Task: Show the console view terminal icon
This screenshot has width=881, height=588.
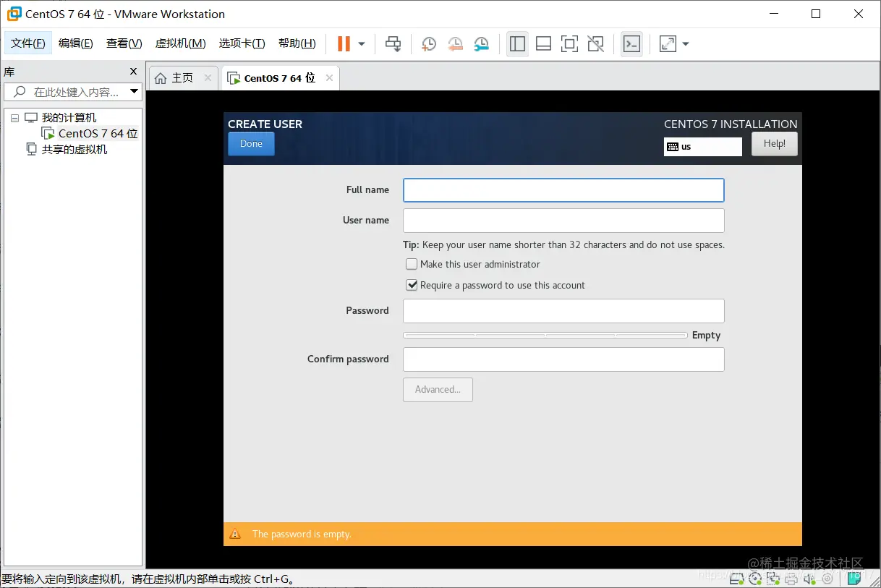Action: click(x=631, y=44)
